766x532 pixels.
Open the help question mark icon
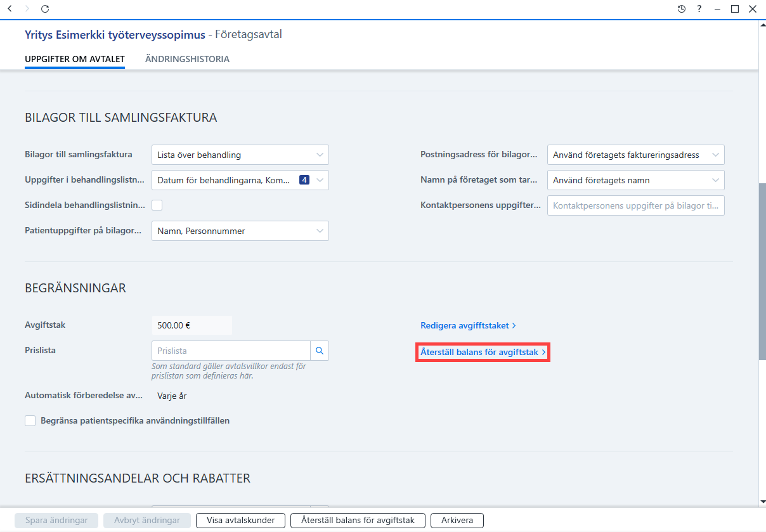699,9
